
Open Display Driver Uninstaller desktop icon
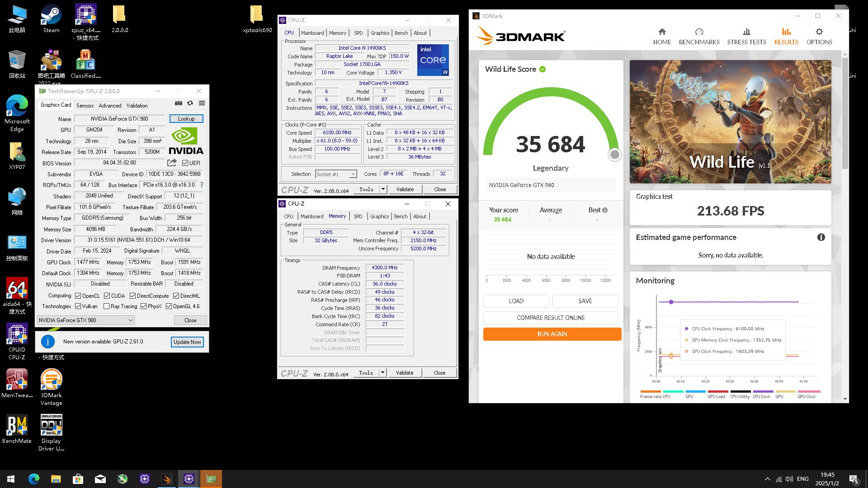pos(51,432)
